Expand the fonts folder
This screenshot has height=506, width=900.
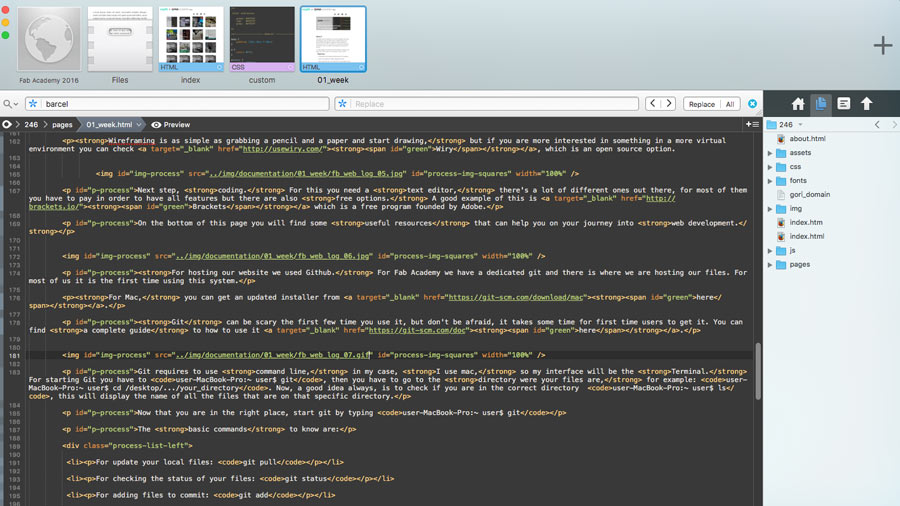(770, 181)
